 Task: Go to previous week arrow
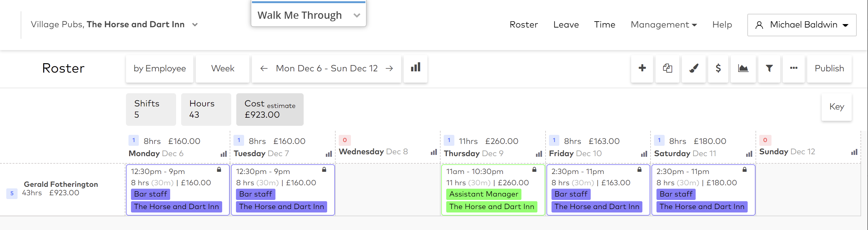[264, 69]
